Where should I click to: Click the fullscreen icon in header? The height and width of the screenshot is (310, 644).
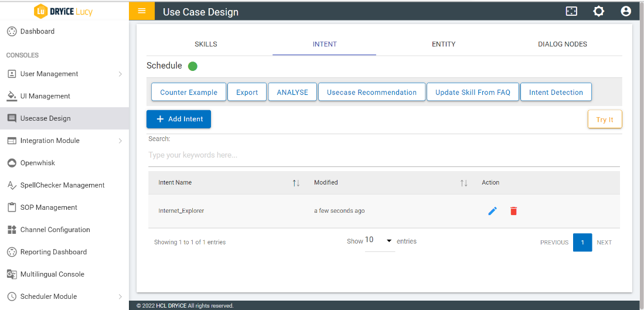(571, 11)
